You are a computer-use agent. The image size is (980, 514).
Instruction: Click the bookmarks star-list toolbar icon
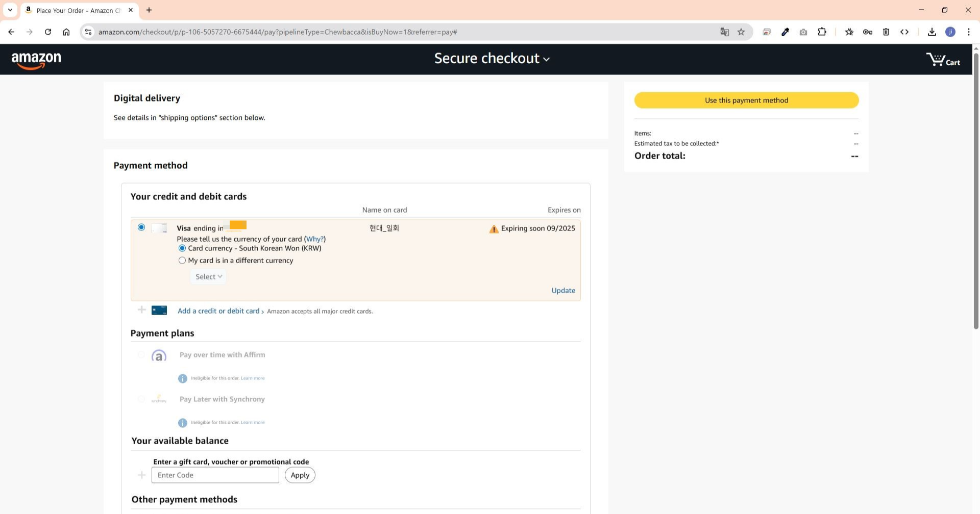pos(849,32)
